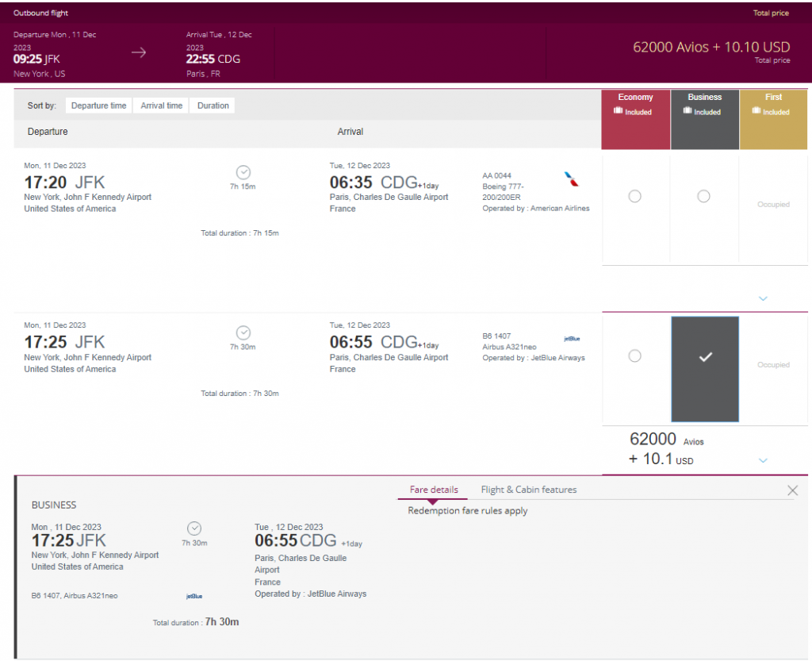This screenshot has height=661, width=812.
Task: Click the JetBlue logo on flight B6 1407
Action: tap(572, 336)
